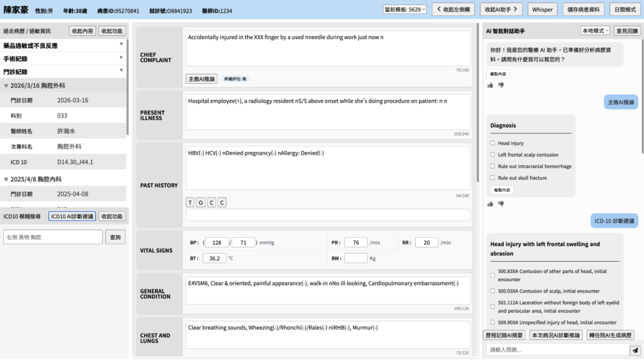Viewport: 644px width, 363px height.
Task: Click 收起功能 beside ICD10 AI診斷建議
Action: [112, 216]
